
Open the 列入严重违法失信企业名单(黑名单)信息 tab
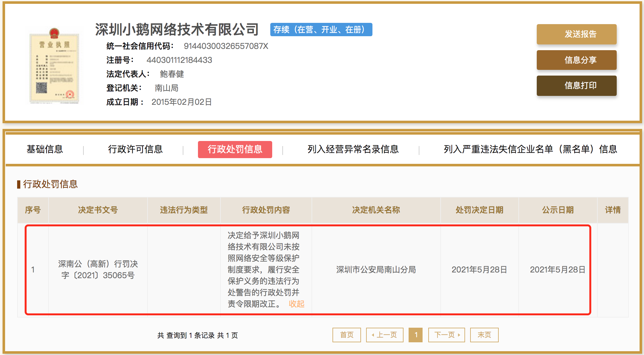[x=530, y=149]
